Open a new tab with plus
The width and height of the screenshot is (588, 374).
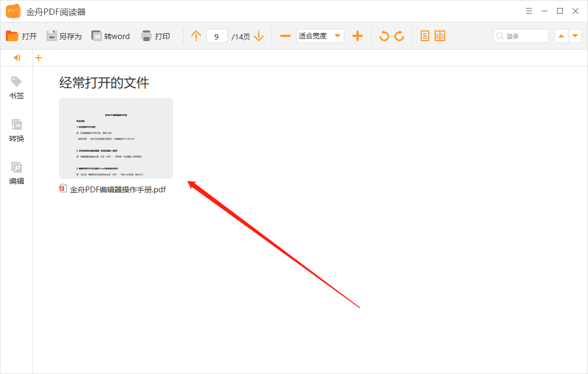(38, 57)
